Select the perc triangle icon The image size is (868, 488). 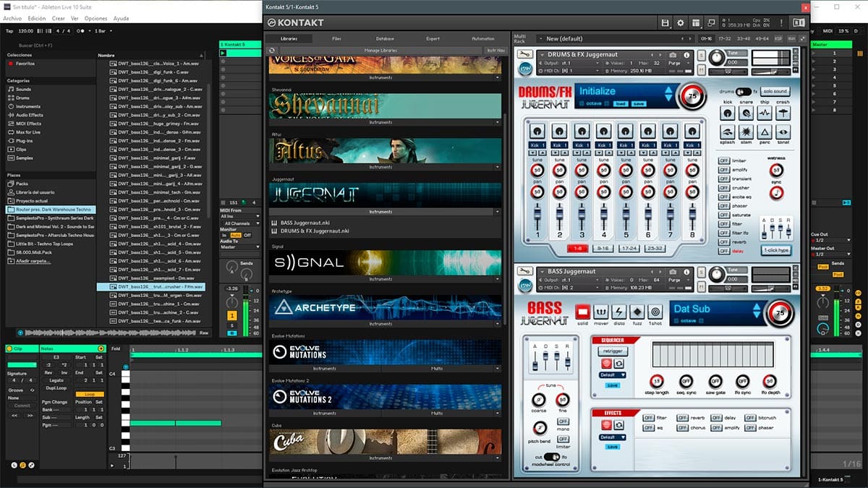(765, 132)
